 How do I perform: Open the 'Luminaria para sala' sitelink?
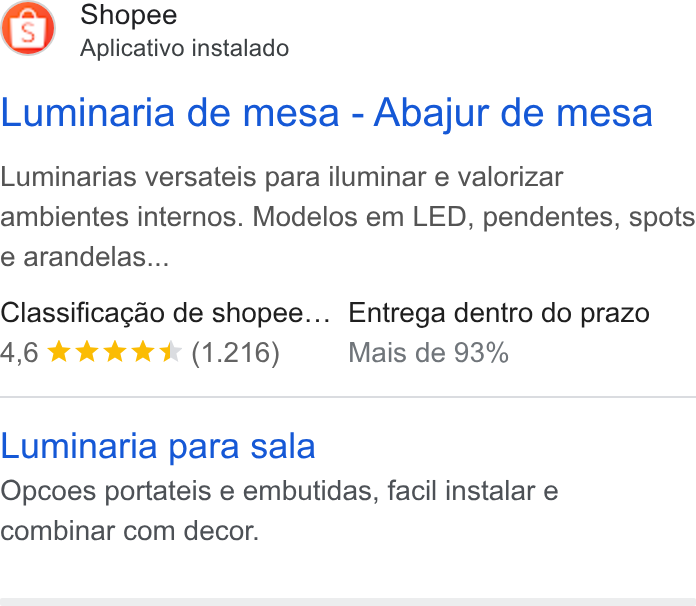click(158, 446)
